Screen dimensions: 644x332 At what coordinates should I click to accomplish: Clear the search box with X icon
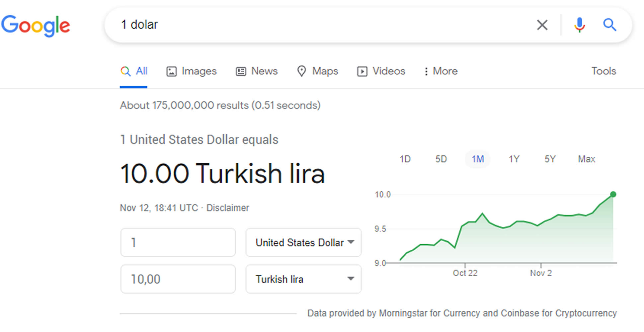click(542, 25)
